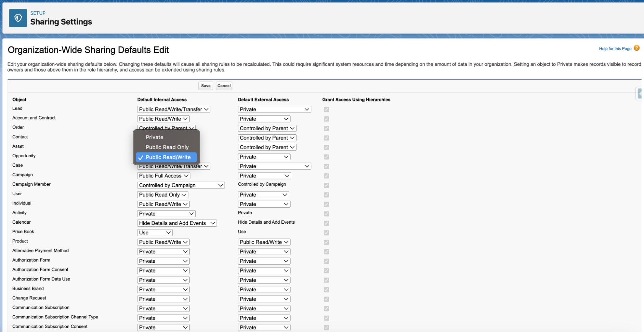The image size is (644, 332).
Task: Open Help for this Page link
Action: point(615,49)
